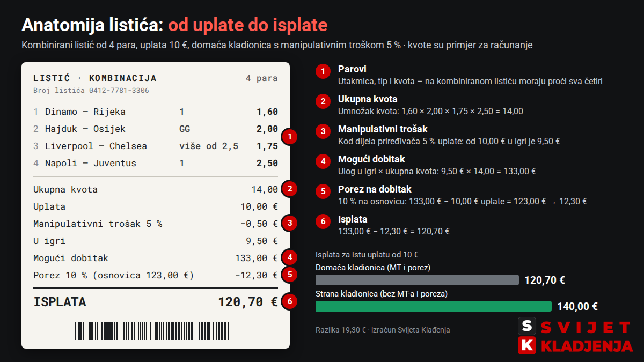This screenshot has height=362, width=644.
Task: Click the line "Ulog u igri × ukupna kvota"
Action: (437, 172)
